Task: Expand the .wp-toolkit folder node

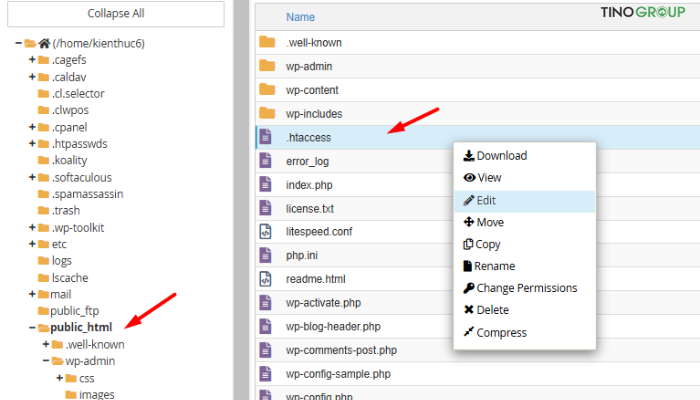Action: click(x=32, y=228)
